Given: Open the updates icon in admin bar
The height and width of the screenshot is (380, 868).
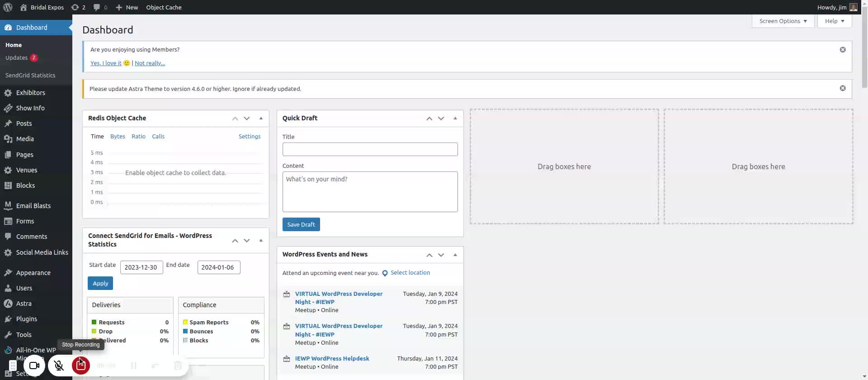Looking at the screenshot, I should pyautogui.click(x=75, y=7).
